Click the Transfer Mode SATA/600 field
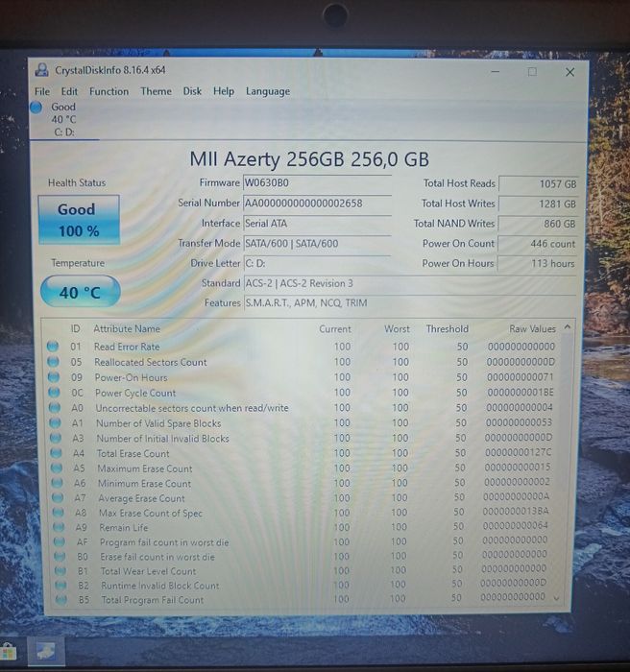The height and width of the screenshot is (672, 630). (x=317, y=244)
